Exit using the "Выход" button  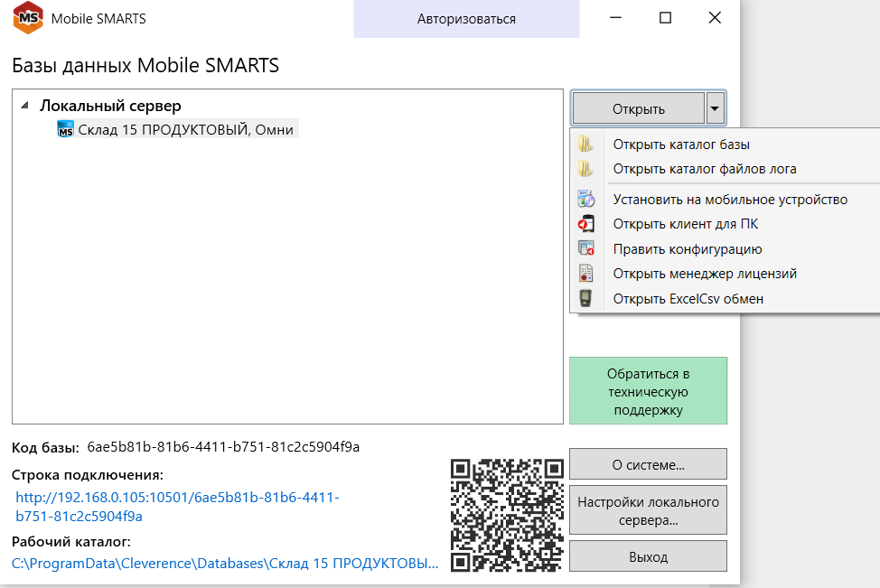(x=648, y=556)
